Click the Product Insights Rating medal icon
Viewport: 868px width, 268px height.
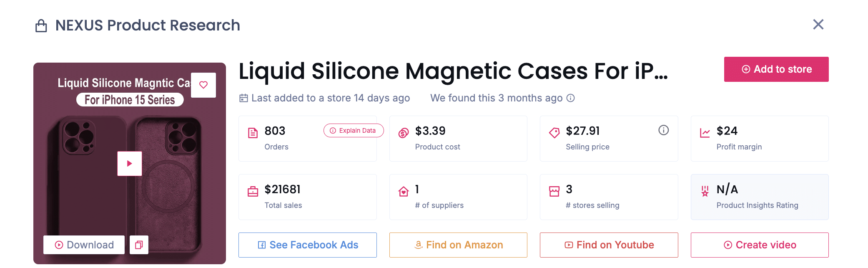[705, 192]
